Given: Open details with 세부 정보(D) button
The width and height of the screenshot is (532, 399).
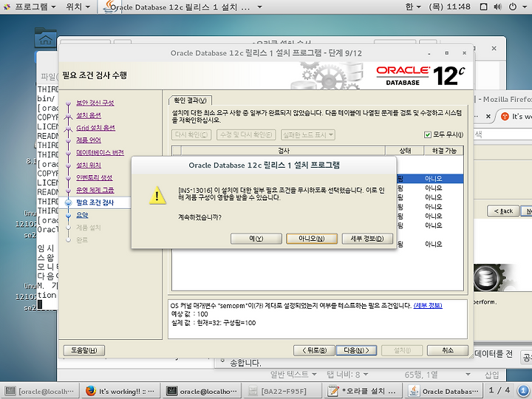Looking at the screenshot, I should [x=367, y=239].
